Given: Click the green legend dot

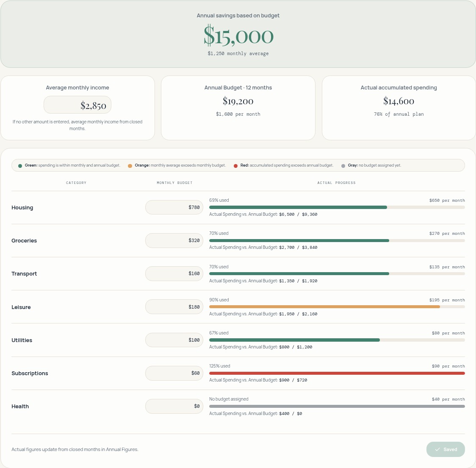Looking at the screenshot, I should pyautogui.click(x=20, y=166).
